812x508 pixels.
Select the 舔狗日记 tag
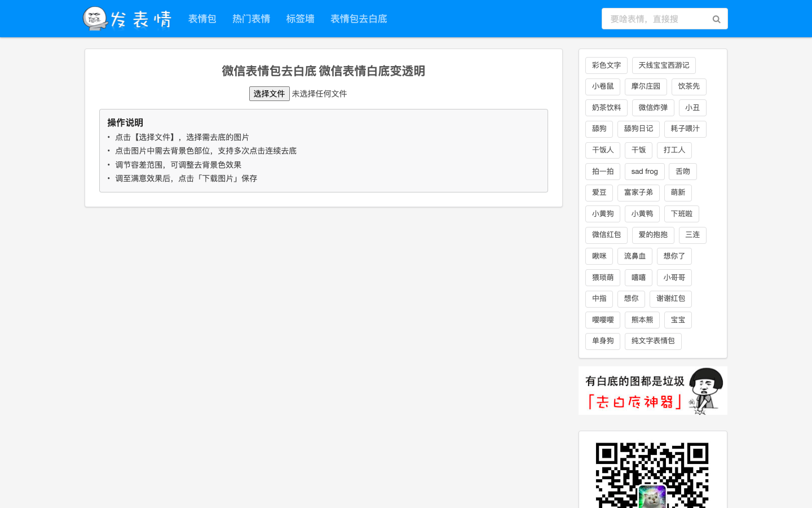pos(638,129)
